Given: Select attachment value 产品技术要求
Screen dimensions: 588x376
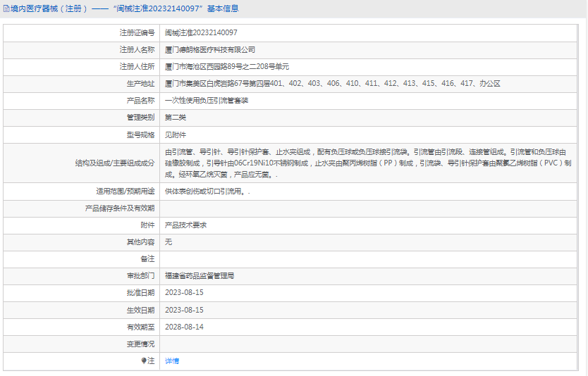Looking at the screenshot, I should click(185, 225).
